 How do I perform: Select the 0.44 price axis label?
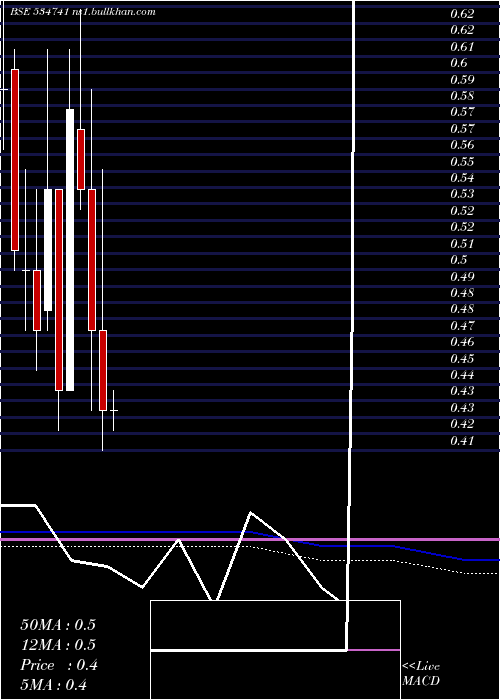pyautogui.click(x=462, y=375)
